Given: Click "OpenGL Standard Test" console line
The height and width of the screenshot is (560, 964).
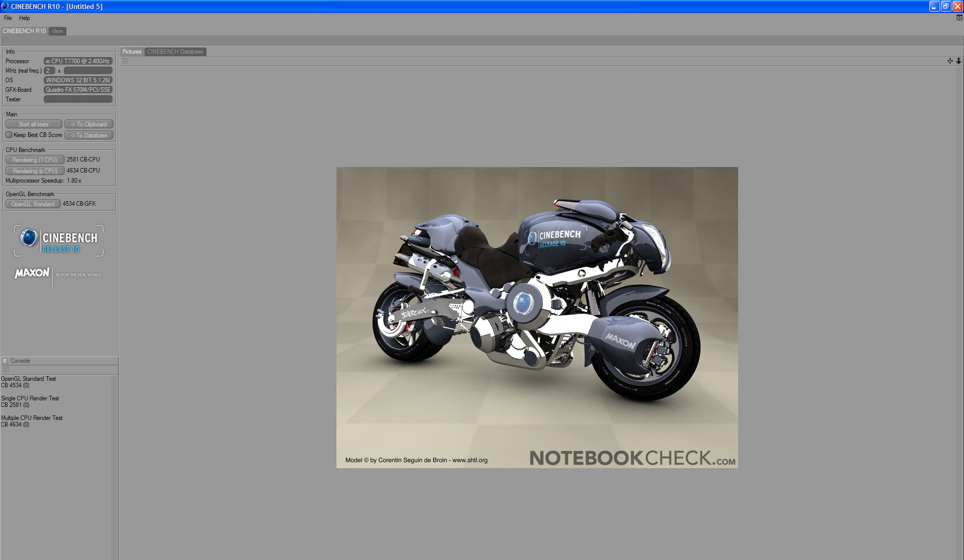Looking at the screenshot, I should click(x=28, y=379).
